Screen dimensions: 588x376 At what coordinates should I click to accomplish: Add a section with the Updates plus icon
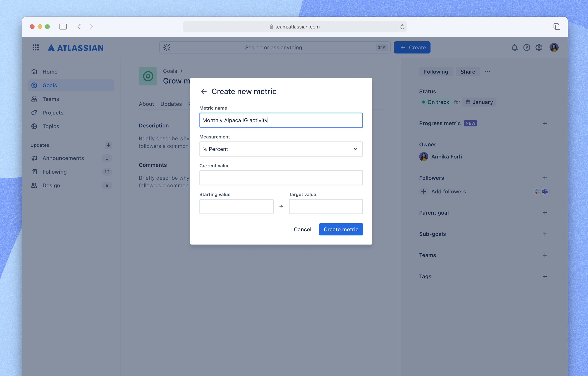(108, 145)
